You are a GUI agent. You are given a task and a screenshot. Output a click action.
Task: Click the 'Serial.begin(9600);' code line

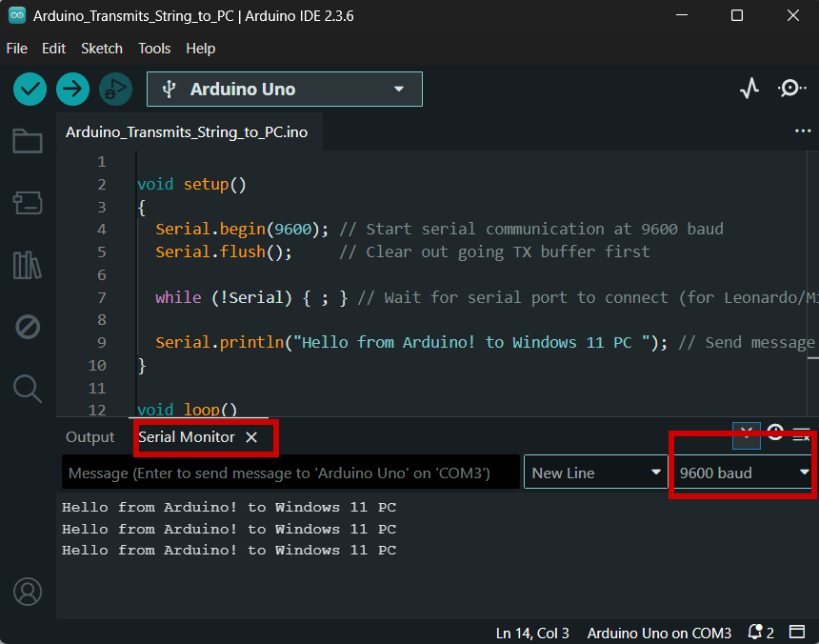[x=242, y=230]
